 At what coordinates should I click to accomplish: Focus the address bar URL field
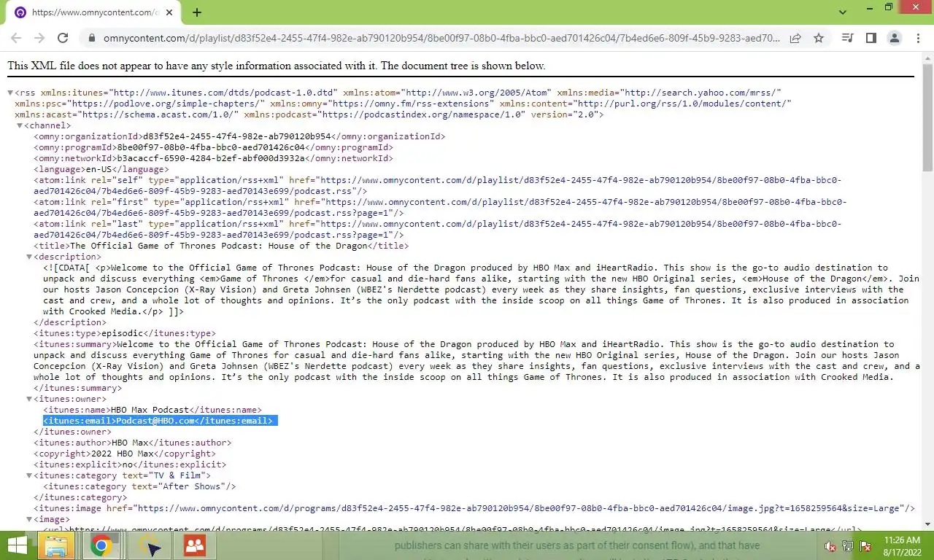[x=441, y=38]
